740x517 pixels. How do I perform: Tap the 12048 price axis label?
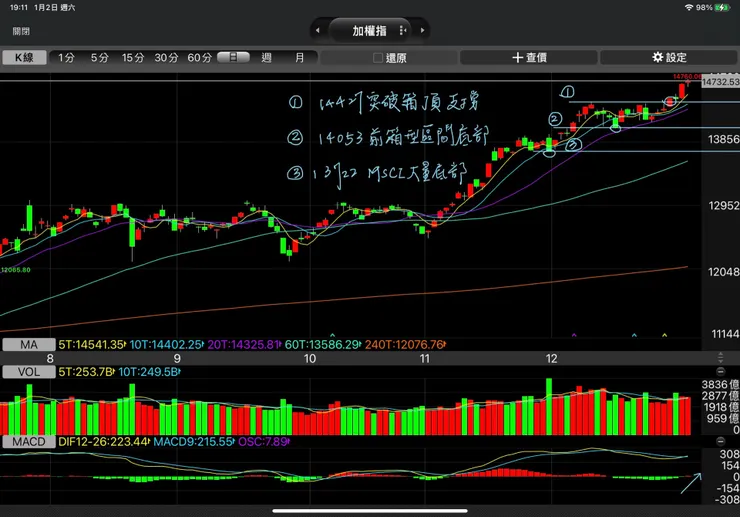(723, 272)
